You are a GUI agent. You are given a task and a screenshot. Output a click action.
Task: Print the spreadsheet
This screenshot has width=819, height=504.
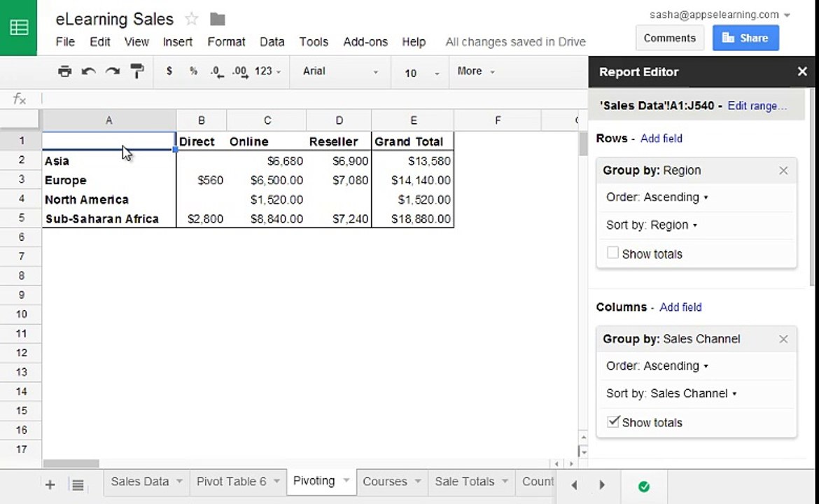tap(65, 71)
